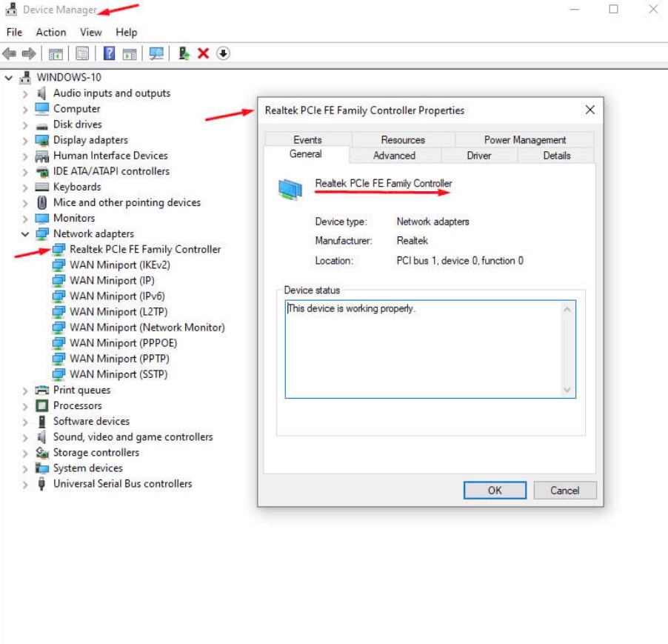Click the Display adapters icon
Image resolution: width=668 pixels, height=644 pixels.
(41, 140)
